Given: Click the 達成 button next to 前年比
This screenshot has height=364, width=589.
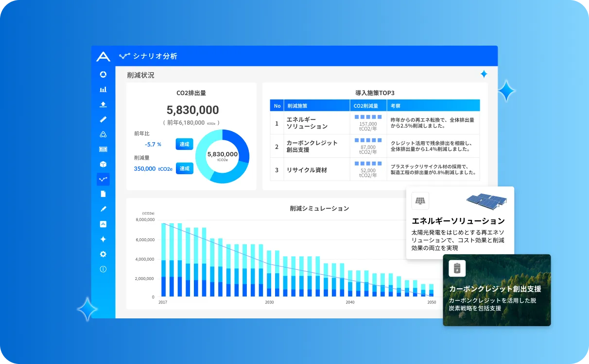Looking at the screenshot, I should (184, 144).
